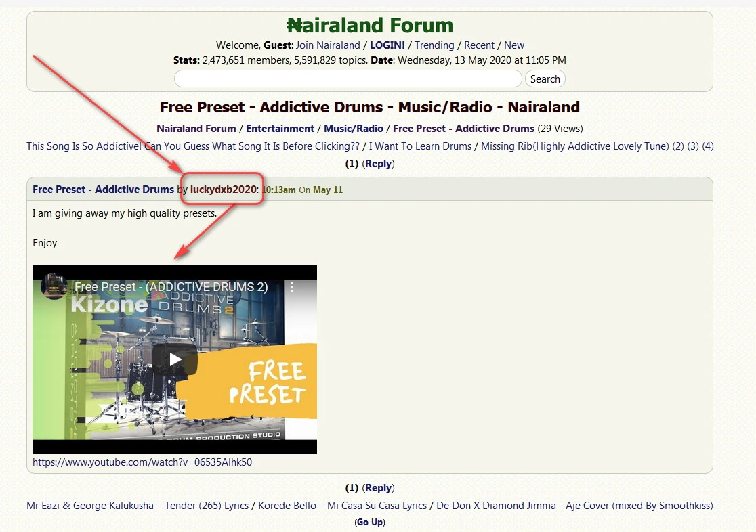
Task: Click the Go Up link
Action: [x=370, y=523]
